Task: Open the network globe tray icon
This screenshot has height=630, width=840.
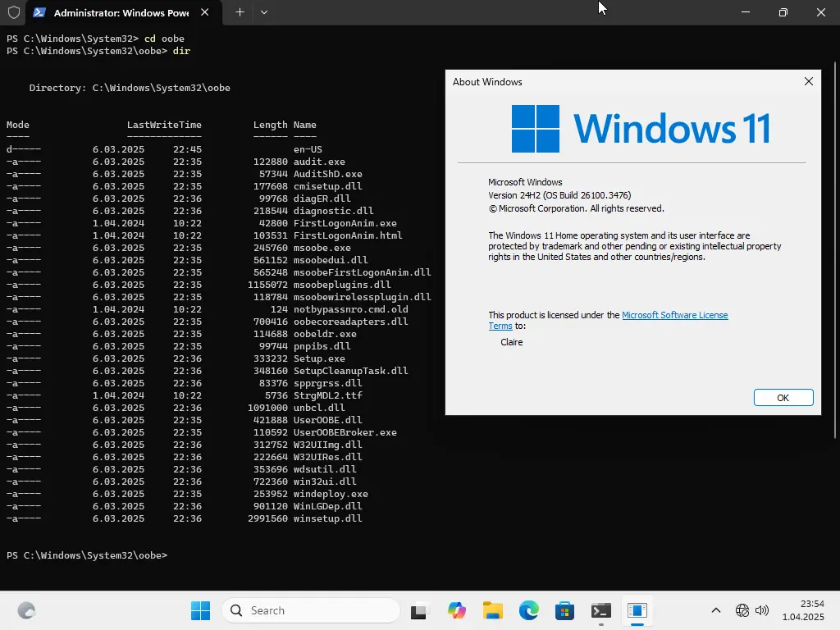Action: (x=742, y=610)
